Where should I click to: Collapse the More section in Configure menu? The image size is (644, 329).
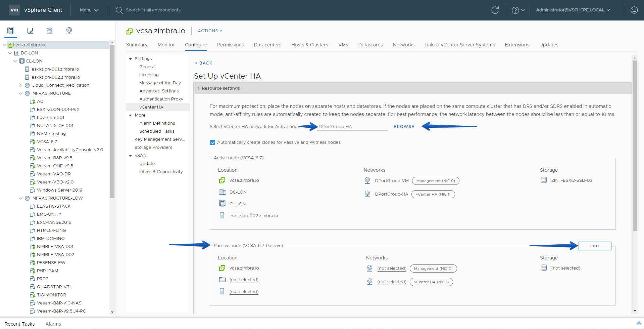[x=131, y=115]
